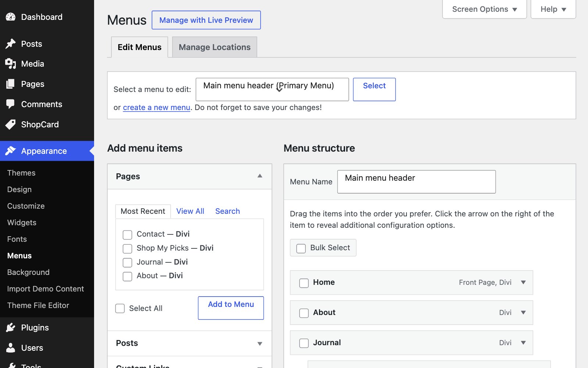
Task: Check the About — Divi page checkbox
Action: (x=128, y=276)
